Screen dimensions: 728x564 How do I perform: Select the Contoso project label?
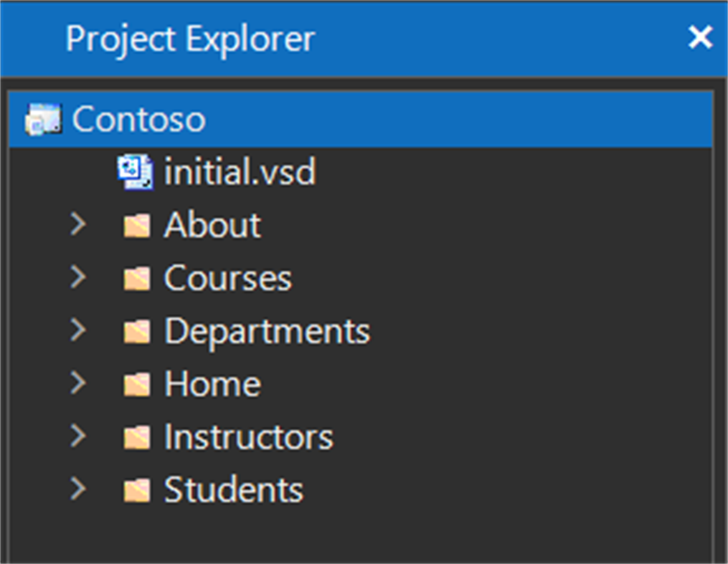tap(138, 119)
